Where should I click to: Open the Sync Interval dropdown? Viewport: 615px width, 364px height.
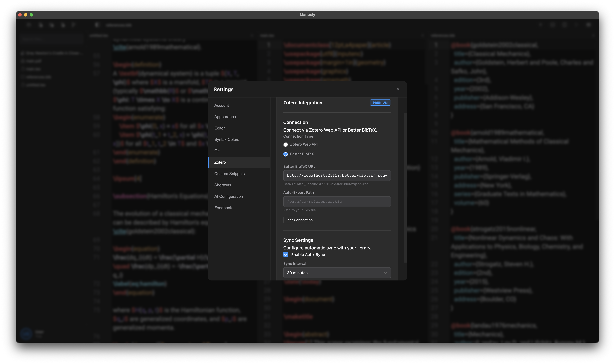[x=337, y=273]
